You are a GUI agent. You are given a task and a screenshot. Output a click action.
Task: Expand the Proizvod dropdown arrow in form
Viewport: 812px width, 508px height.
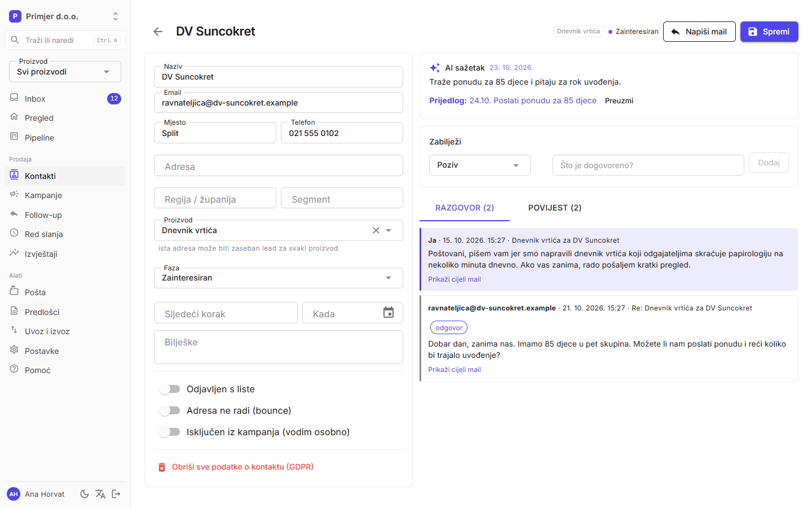(389, 230)
